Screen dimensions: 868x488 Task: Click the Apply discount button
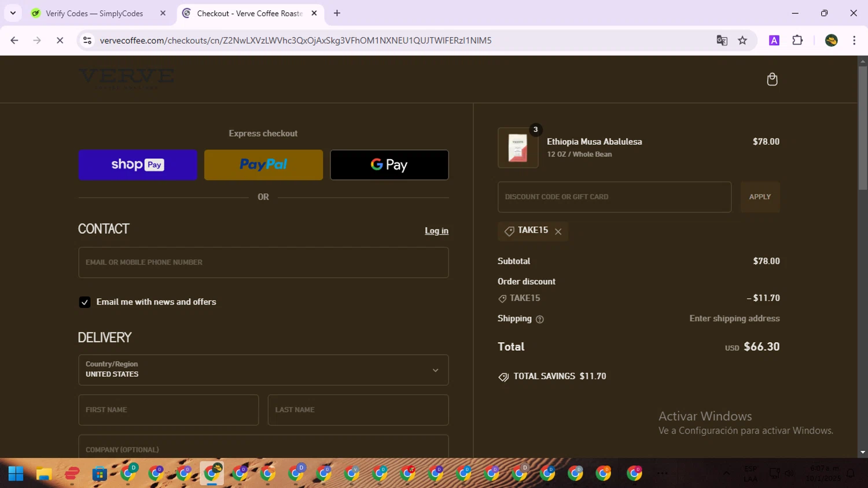[760, 197]
